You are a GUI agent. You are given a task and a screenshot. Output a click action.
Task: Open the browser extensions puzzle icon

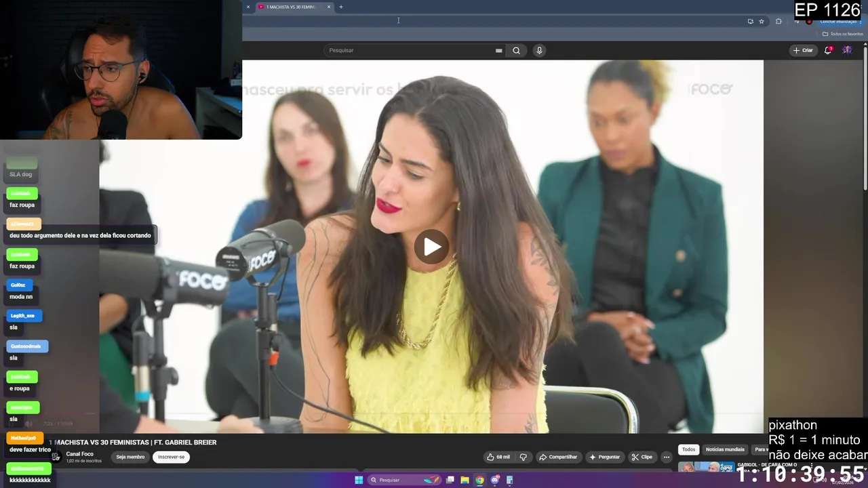tap(778, 21)
